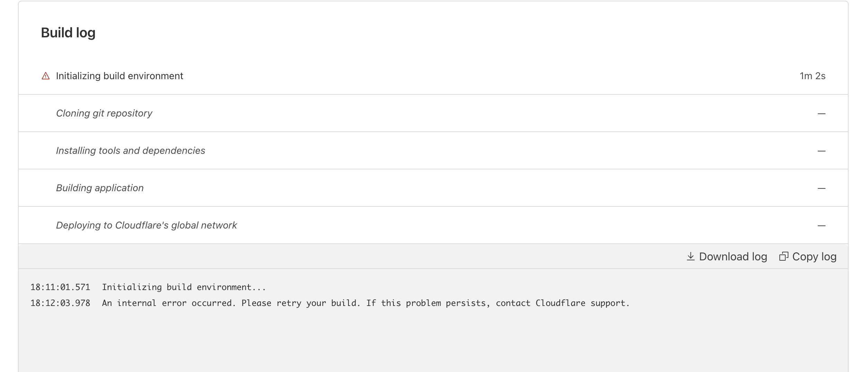The width and height of the screenshot is (868, 372).
Task: Click the 18:11:01.571 timestamp in the log
Action: [x=60, y=287]
